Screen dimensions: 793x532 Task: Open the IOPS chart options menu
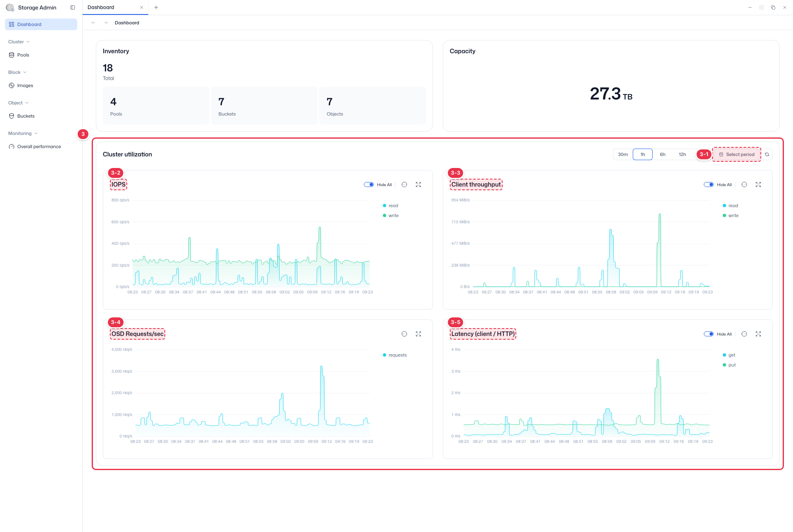(404, 184)
